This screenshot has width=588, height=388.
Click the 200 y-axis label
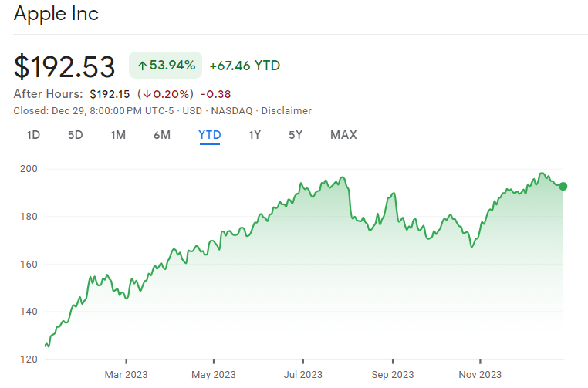[x=29, y=169]
